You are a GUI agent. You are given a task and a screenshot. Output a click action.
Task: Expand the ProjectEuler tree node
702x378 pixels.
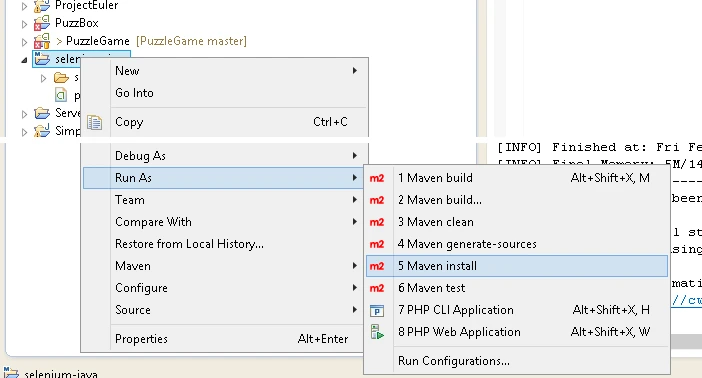pos(25,6)
